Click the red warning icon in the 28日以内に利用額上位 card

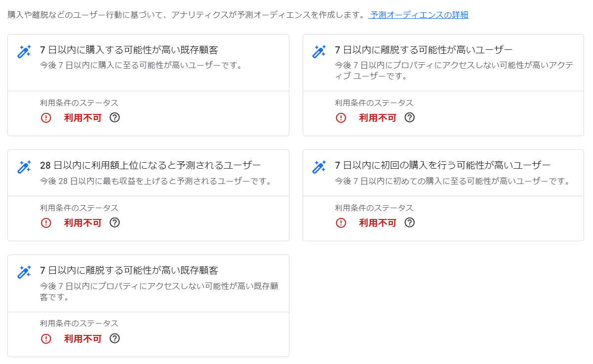point(46,223)
